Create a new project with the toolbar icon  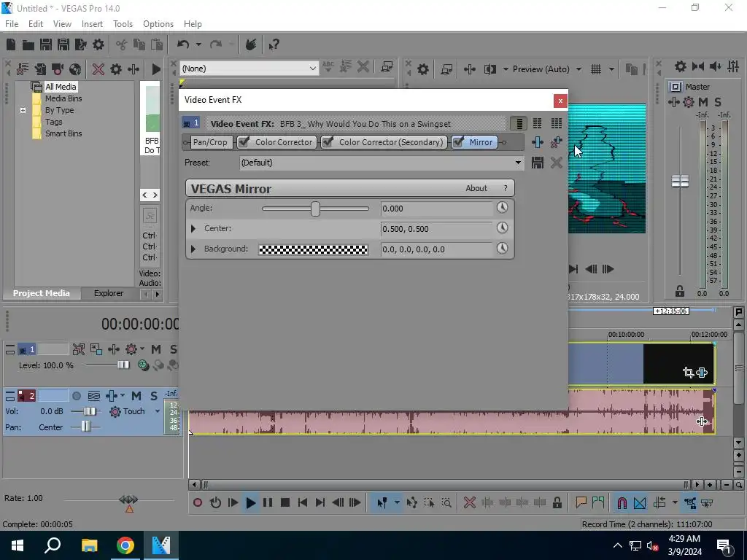(x=11, y=44)
